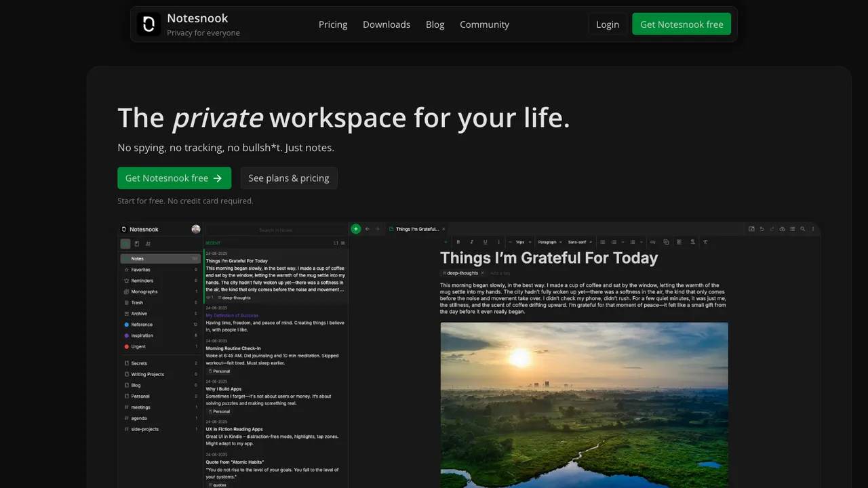
Task: Open the Pricing page
Action: pos(333,24)
